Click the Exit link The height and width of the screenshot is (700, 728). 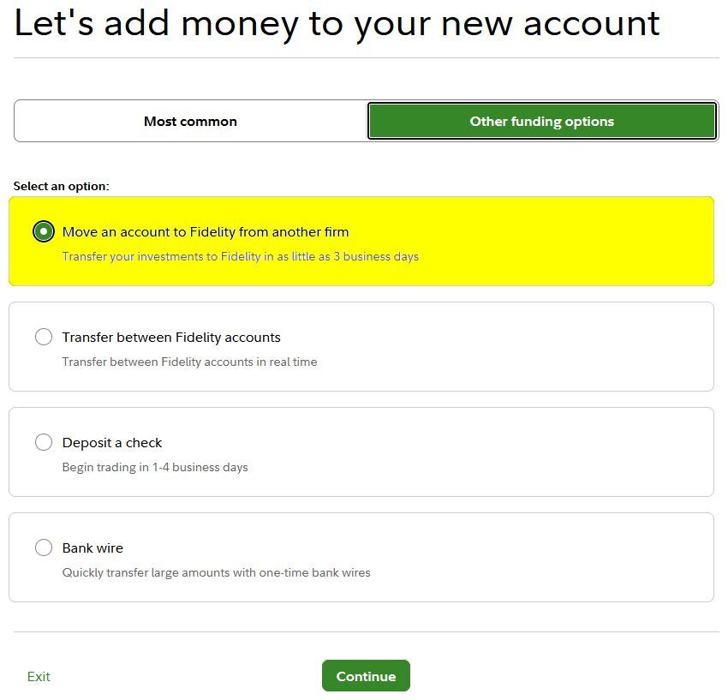point(39,677)
